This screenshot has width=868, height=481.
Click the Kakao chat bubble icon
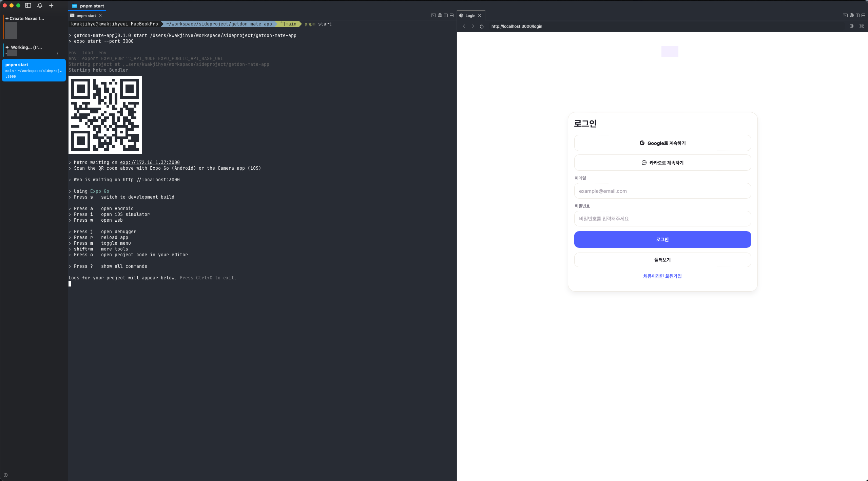[x=644, y=163]
